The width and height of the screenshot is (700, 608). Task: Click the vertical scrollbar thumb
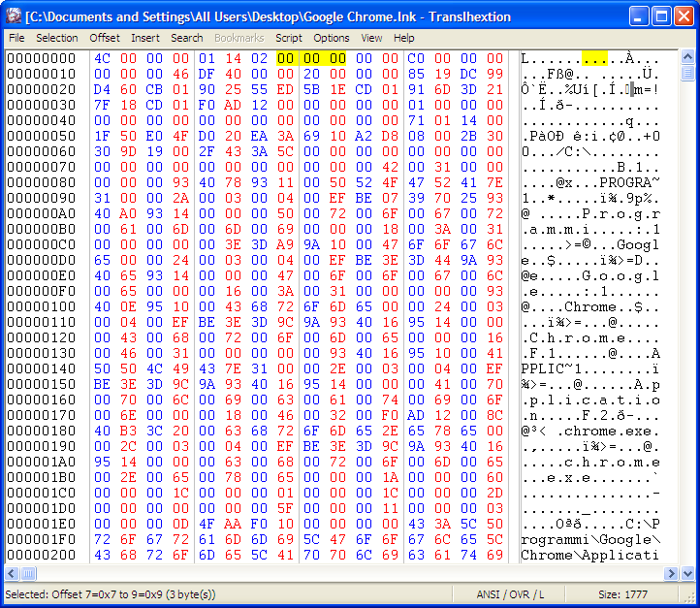(687, 73)
